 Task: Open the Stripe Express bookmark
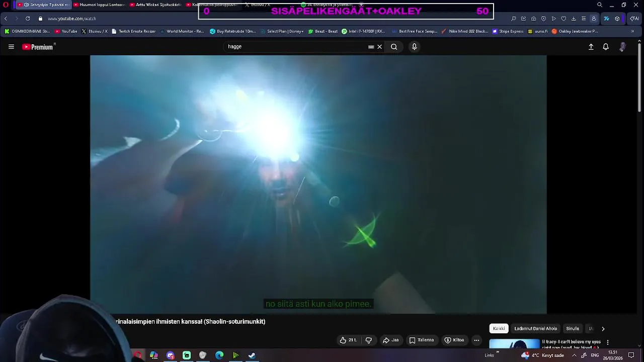508,31
